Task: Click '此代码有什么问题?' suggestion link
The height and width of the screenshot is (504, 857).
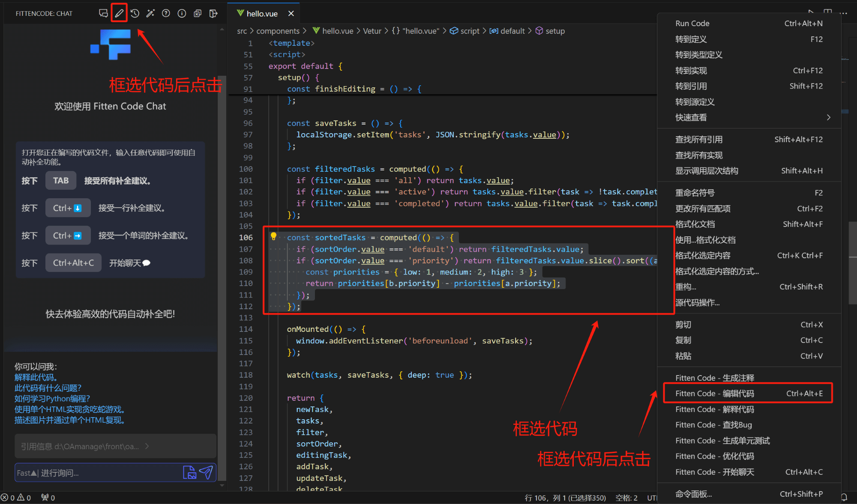Action: [48, 388]
